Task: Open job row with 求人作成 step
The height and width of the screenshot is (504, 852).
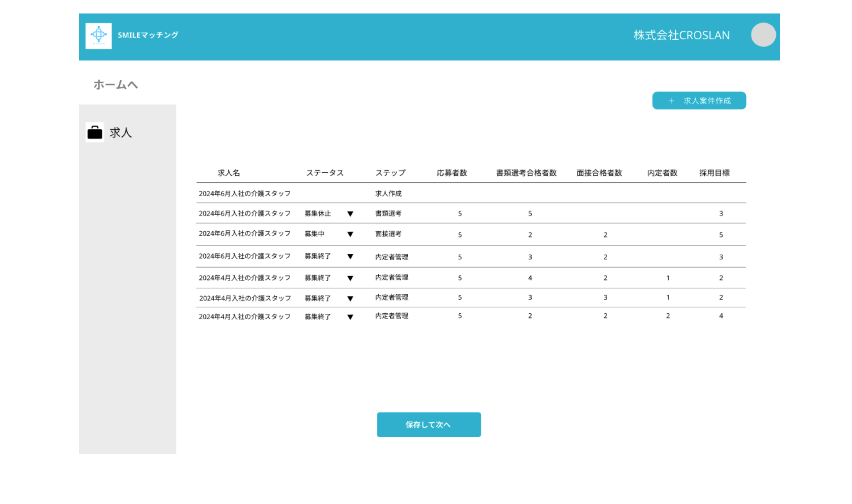Action: pyautogui.click(x=244, y=194)
